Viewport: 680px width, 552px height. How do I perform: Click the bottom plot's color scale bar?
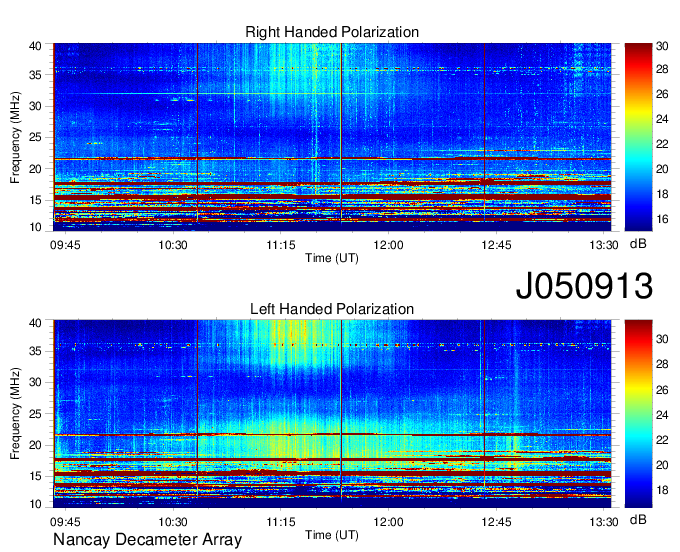tap(638, 414)
